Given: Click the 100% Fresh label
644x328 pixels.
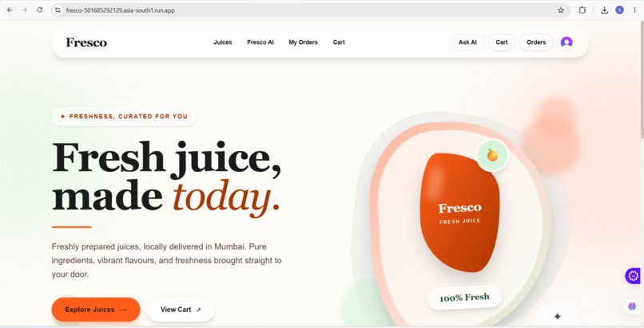Looking at the screenshot, I should (464, 298).
